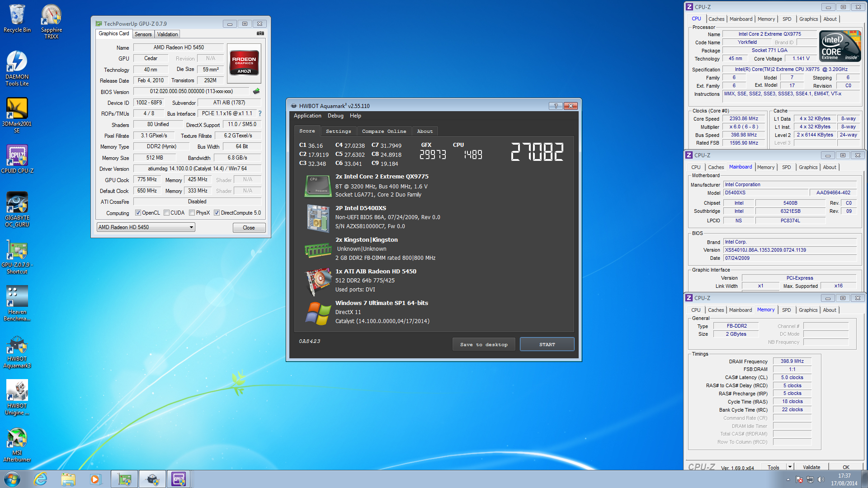Click GPU-Z screenshot camera icon
The height and width of the screenshot is (488, 868).
tap(260, 33)
